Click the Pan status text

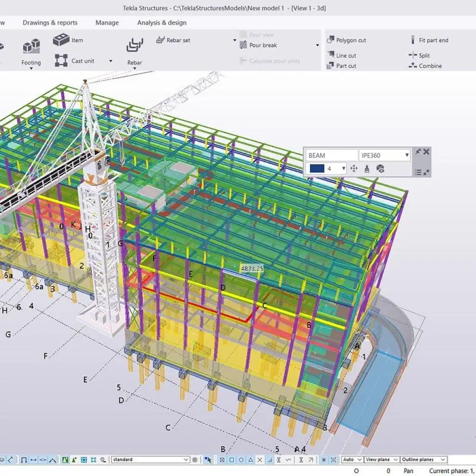click(408, 471)
